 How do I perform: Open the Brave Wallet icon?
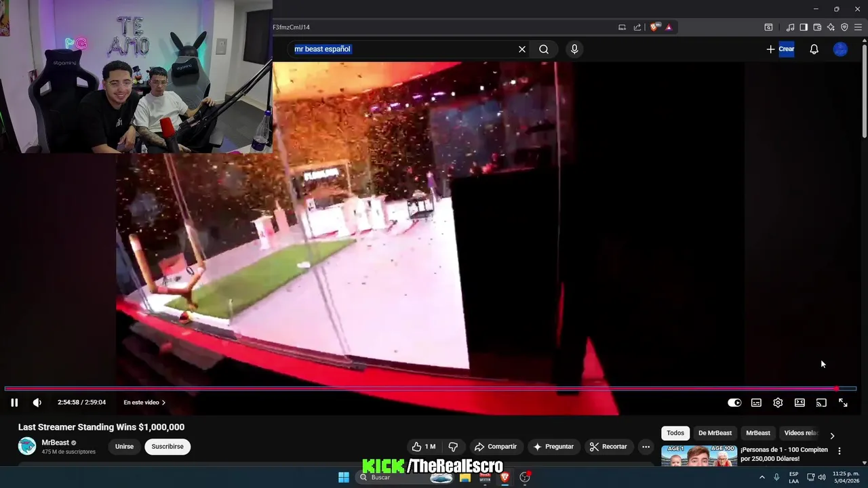click(x=817, y=27)
